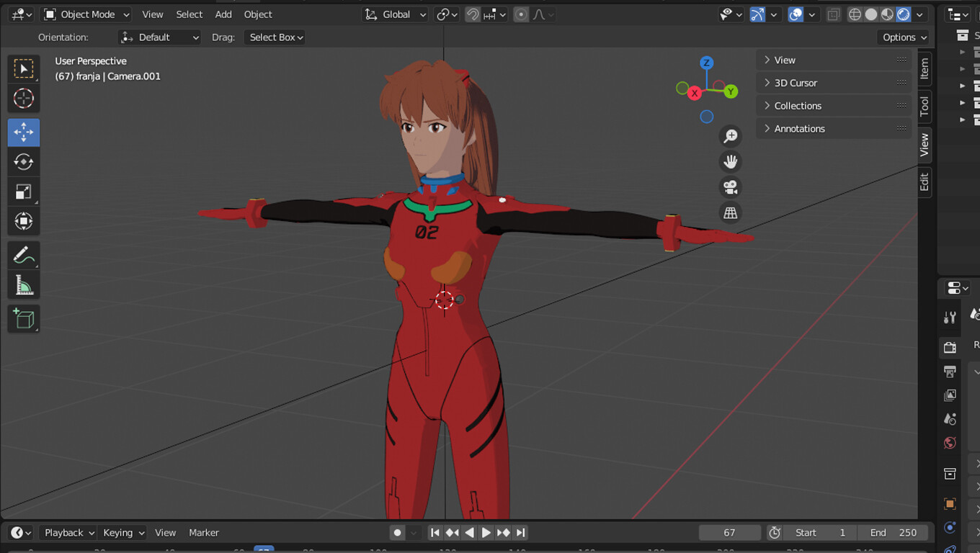Click the Z axis on the navigation gizmo
Image resolution: width=980 pixels, height=553 pixels.
click(x=706, y=63)
